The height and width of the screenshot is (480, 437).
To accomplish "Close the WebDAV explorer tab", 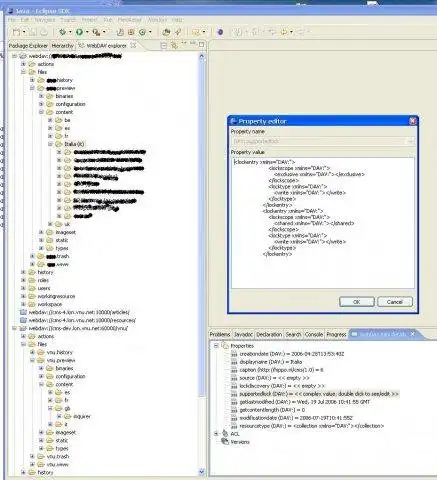I will tap(133, 45).
